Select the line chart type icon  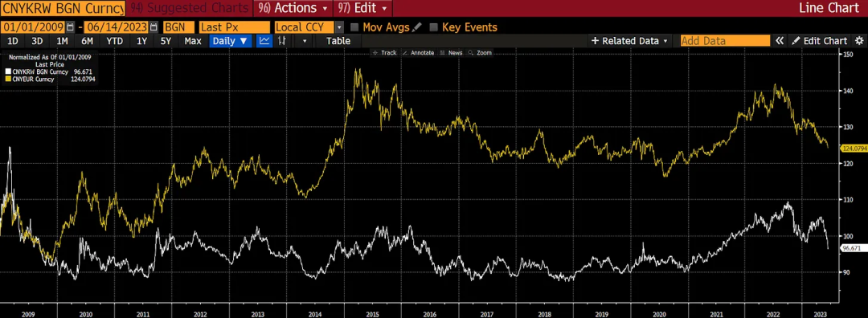click(264, 40)
